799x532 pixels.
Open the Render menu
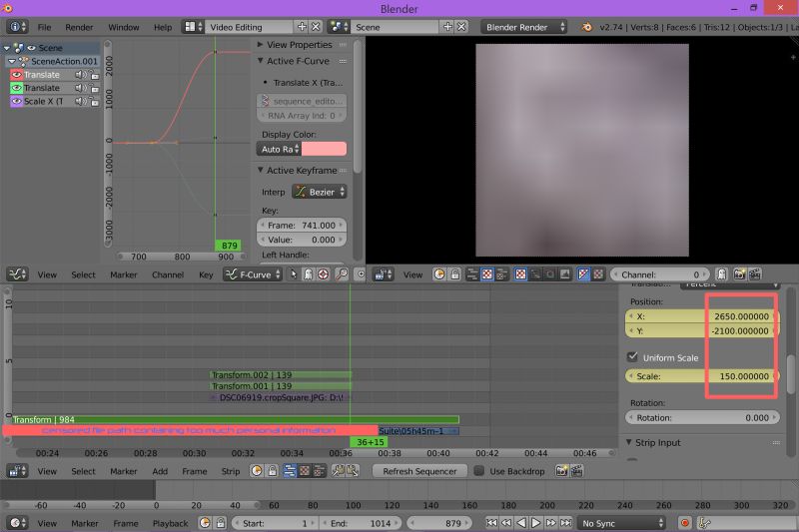79,27
